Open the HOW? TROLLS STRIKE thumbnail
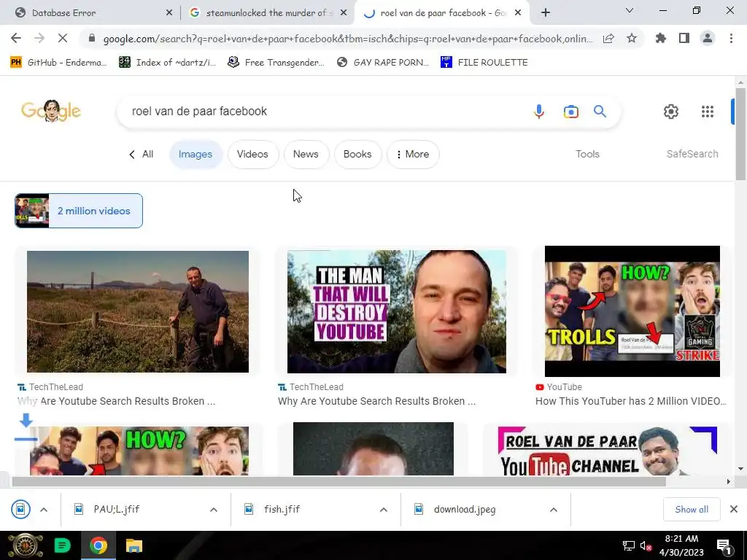This screenshot has height=560, width=747. click(632, 311)
